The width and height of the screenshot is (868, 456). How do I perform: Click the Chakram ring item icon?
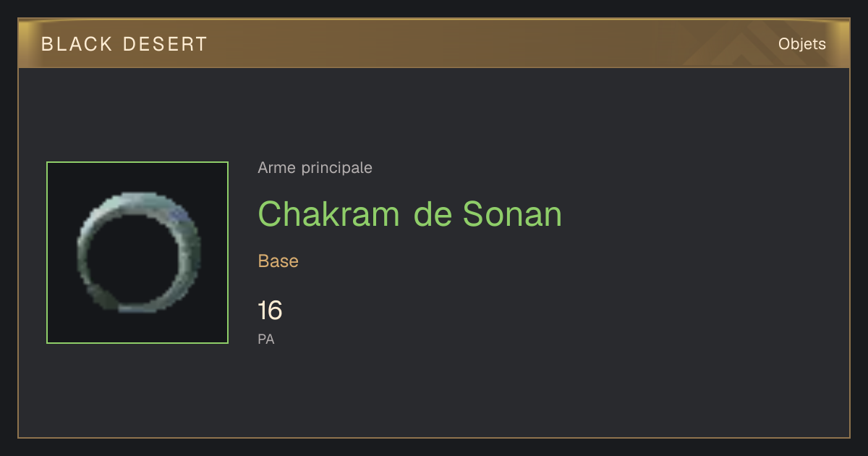click(138, 252)
